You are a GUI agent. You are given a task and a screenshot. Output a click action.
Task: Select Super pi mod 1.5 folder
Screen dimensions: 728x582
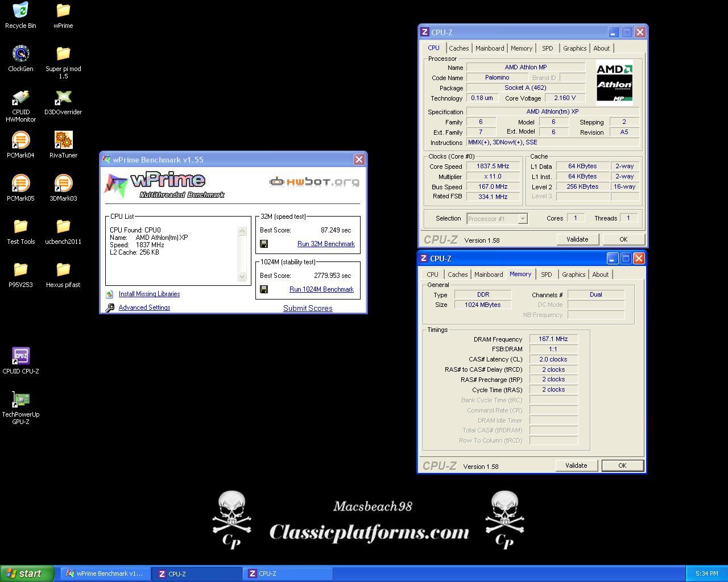(x=63, y=53)
